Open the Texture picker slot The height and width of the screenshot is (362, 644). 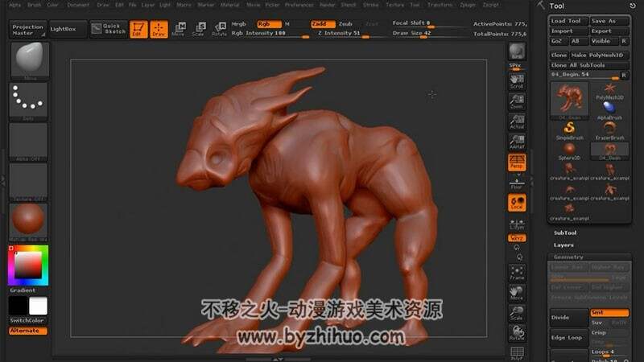(x=29, y=182)
